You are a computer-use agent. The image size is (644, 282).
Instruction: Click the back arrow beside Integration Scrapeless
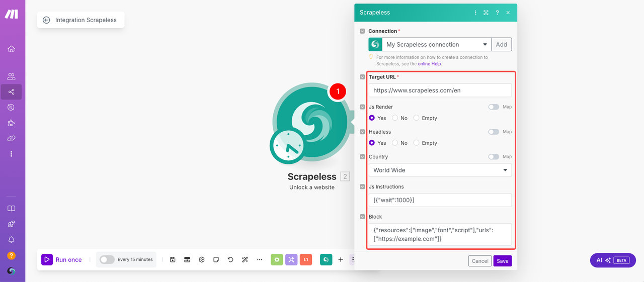(x=46, y=20)
